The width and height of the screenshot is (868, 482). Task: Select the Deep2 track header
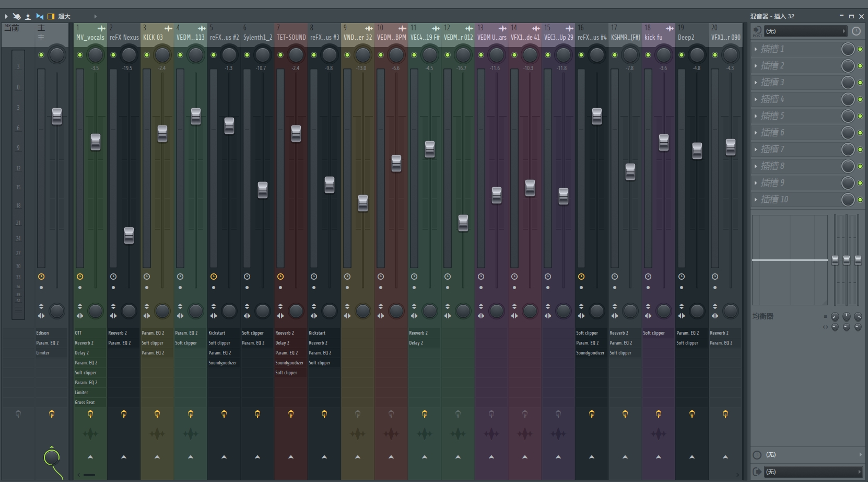click(x=692, y=35)
